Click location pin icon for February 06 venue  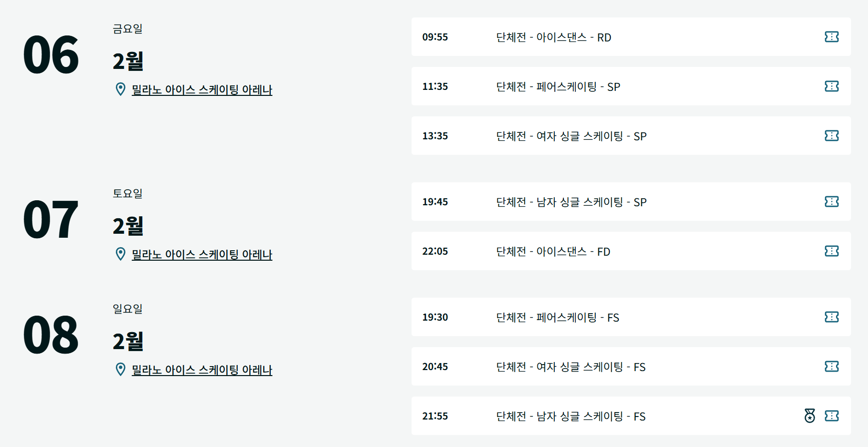tap(120, 89)
